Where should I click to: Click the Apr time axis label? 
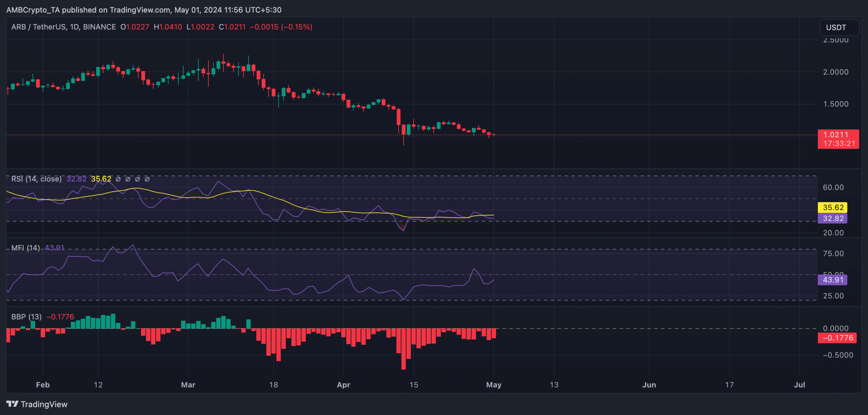click(343, 385)
